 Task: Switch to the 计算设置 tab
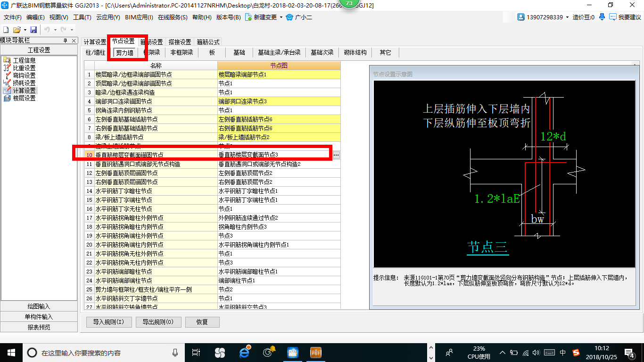(x=95, y=42)
